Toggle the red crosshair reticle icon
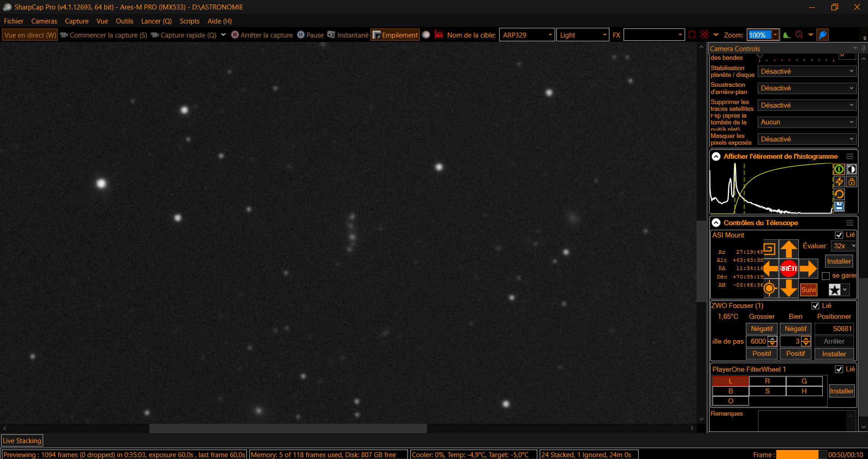Image resolution: width=868 pixels, height=459 pixels. pos(705,35)
